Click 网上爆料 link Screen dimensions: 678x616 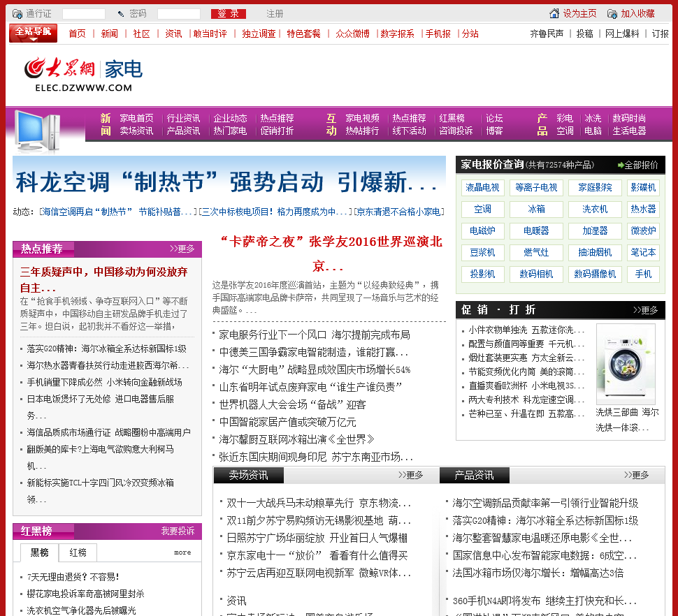click(622, 34)
